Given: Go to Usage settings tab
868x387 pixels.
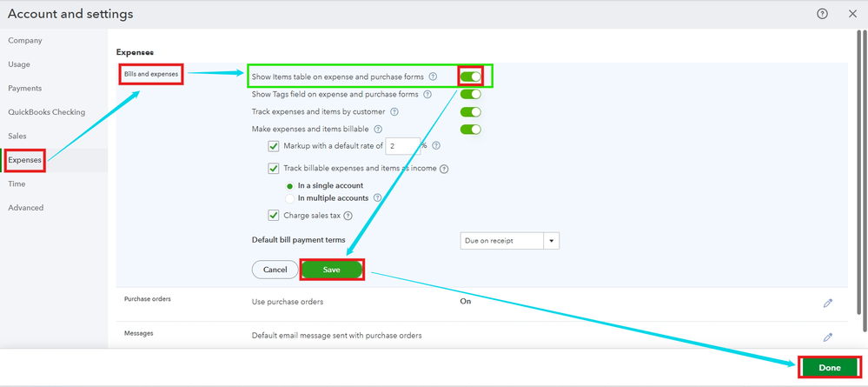Looking at the screenshot, I should [19, 64].
